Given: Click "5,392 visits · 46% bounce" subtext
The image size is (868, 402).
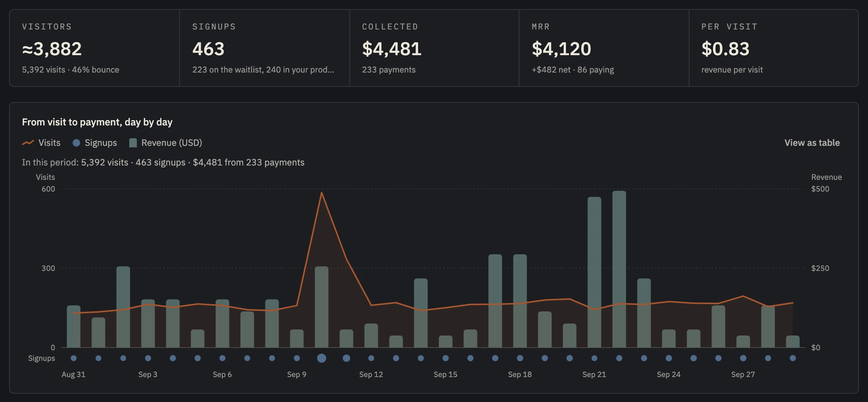Looking at the screenshot, I should (x=71, y=70).
